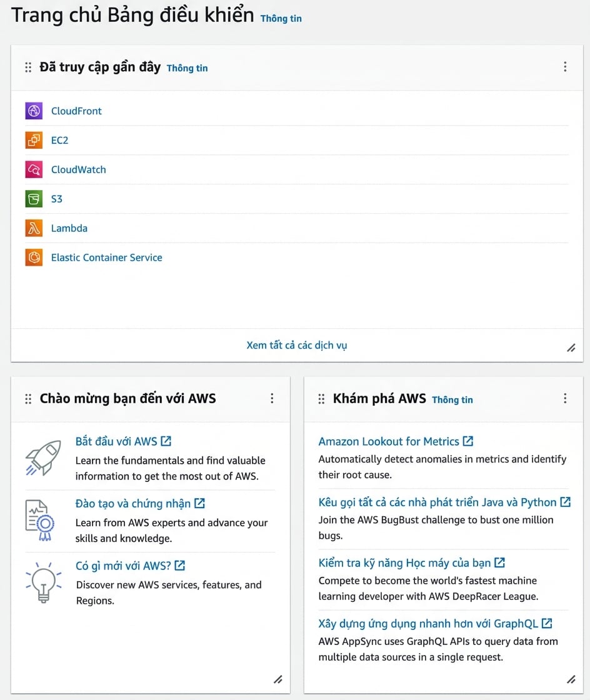Expand the Khám phá AWS widget options menu
Screen dimensions: 590x700
pos(565,398)
